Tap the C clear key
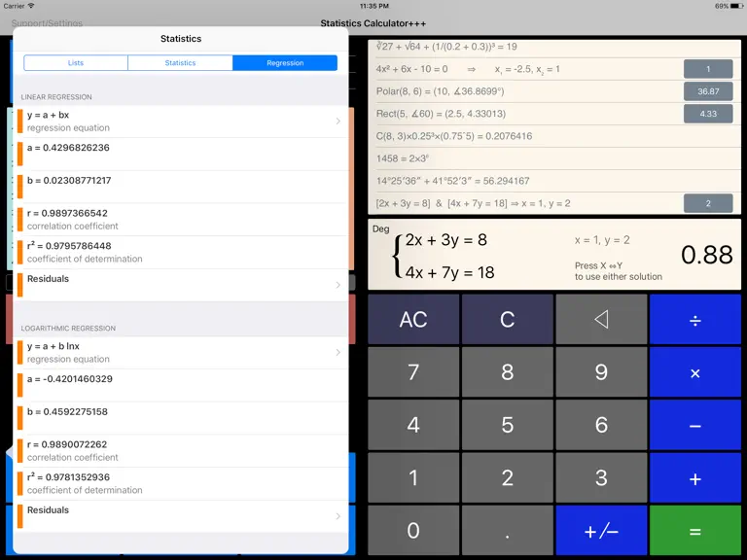The height and width of the screenshot is (560, 747). coord(508,319)
